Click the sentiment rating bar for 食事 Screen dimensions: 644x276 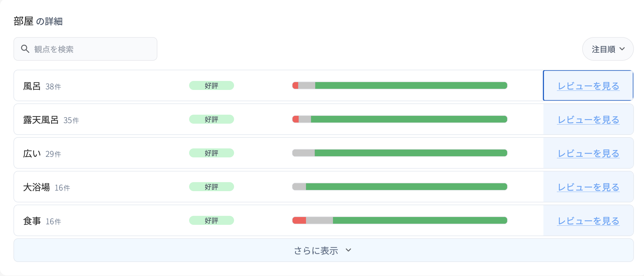tap(399, 221)
